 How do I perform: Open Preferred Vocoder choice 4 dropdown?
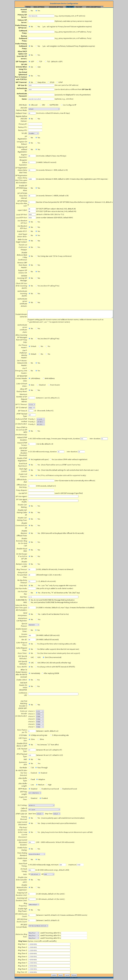point(40,719)
